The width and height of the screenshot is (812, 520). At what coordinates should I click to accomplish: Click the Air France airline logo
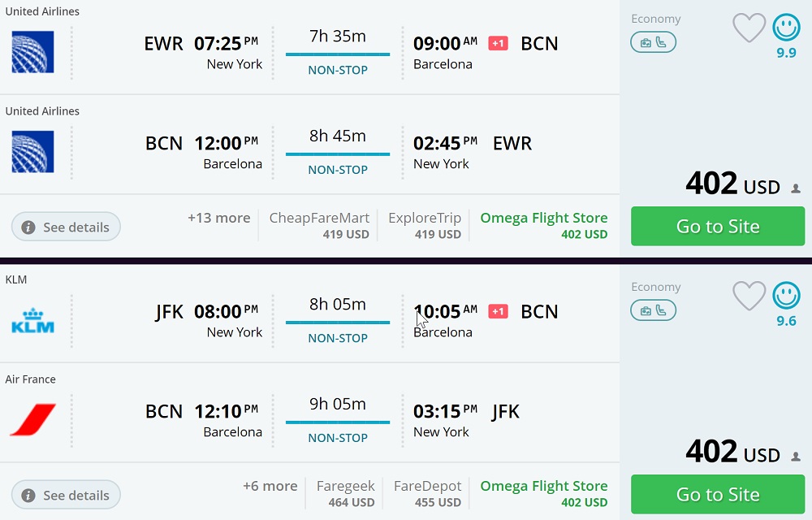[x=32, y=419]
